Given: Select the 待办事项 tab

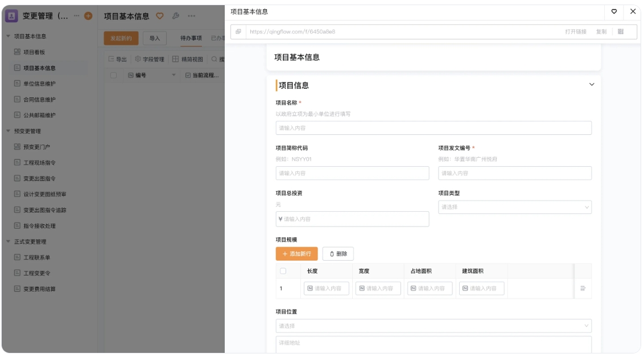Looking at the screenshot, I should [191, 38].
